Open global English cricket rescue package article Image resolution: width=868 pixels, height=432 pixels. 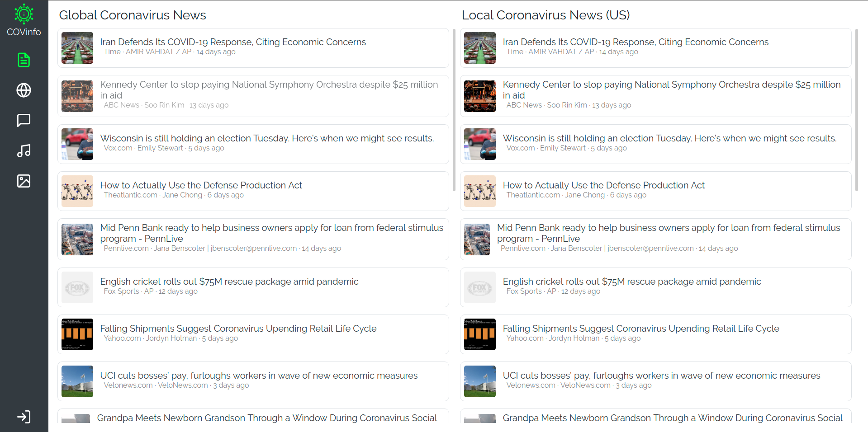pos(253,287)
